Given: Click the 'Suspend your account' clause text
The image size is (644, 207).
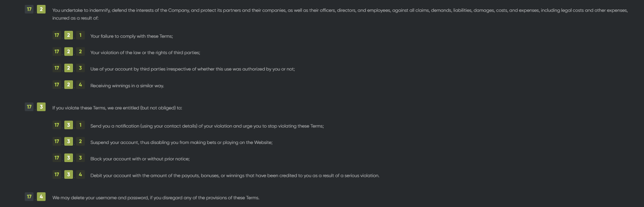Looking at the screenshot, I should click(x=181, y=142).
